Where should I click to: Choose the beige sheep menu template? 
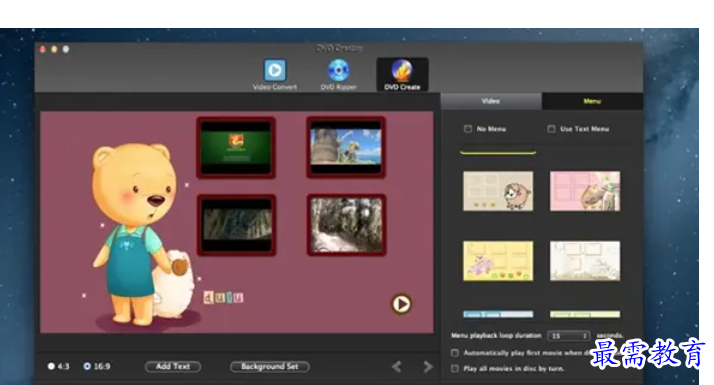(x=498, y=191)
